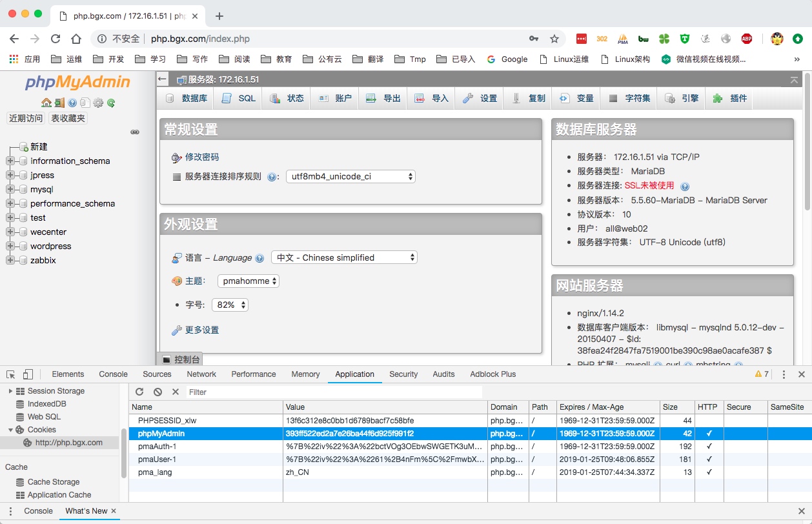
Task: Click 新建 to create a database
Action: click(x=39, y=147)
